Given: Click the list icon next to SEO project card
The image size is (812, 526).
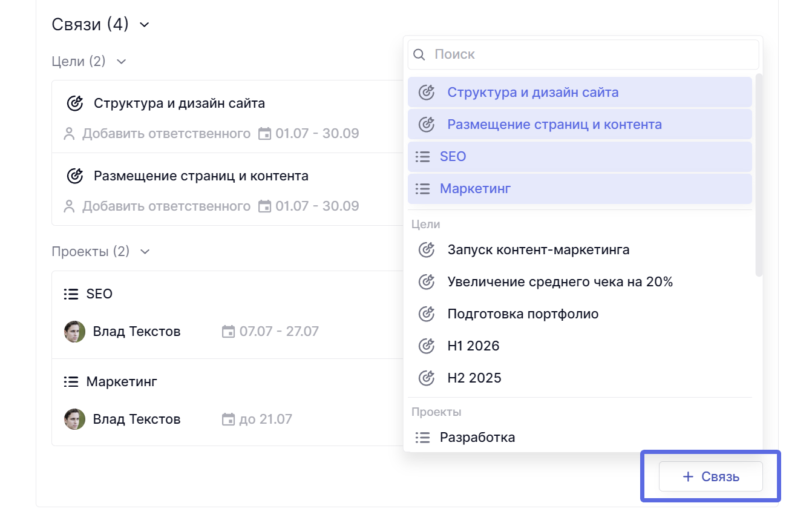Looking at the screenshot, I should 71,294.
